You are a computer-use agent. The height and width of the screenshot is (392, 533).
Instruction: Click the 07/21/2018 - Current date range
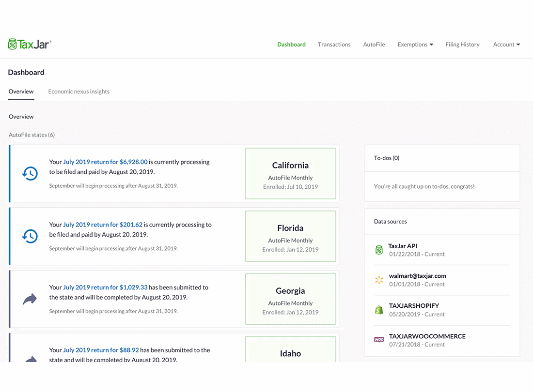click(417, 345)
